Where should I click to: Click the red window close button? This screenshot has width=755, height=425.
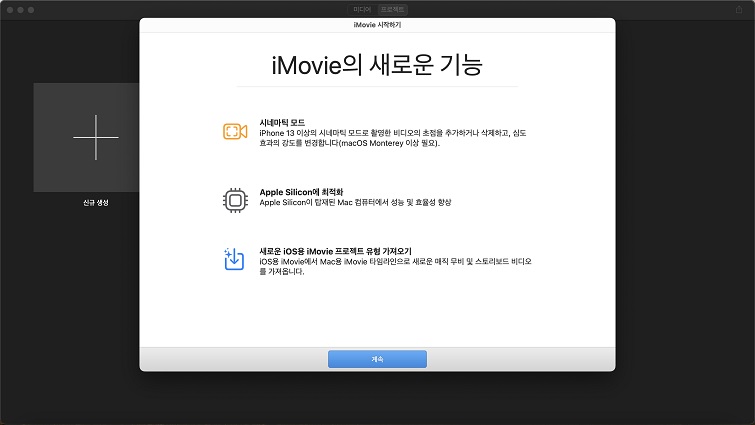[x=9, y=8]
